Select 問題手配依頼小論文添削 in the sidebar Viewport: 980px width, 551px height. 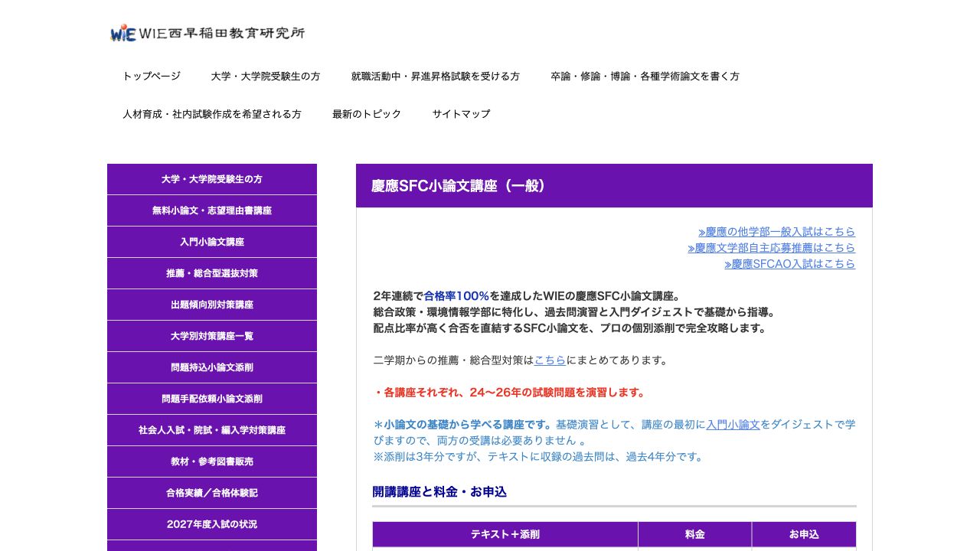coord(212,399)
